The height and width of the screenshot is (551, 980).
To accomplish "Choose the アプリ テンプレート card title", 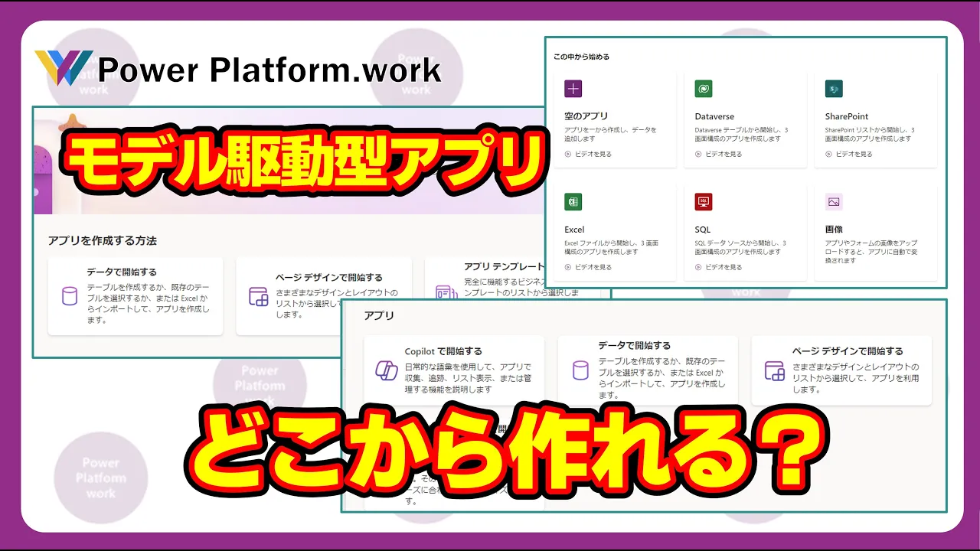I will tap(504, 267).
